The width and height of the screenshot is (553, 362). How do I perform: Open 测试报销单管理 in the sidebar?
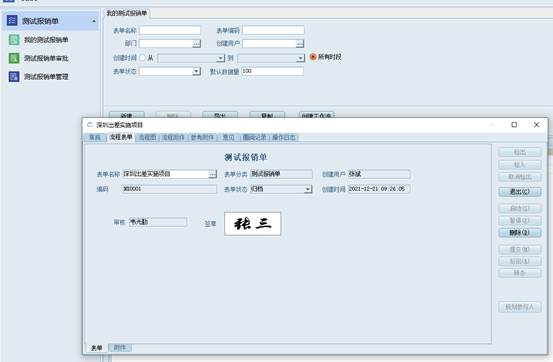46,76
